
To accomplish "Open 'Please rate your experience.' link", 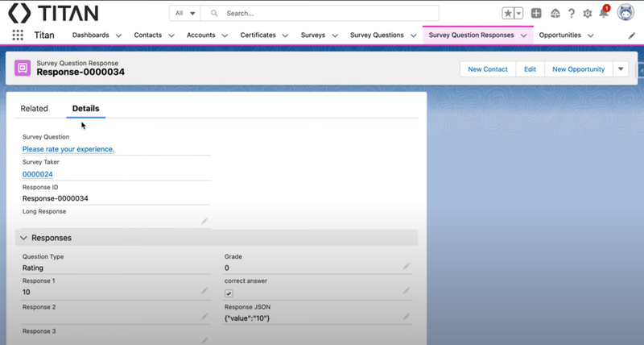I will click(x=68, y=149).
